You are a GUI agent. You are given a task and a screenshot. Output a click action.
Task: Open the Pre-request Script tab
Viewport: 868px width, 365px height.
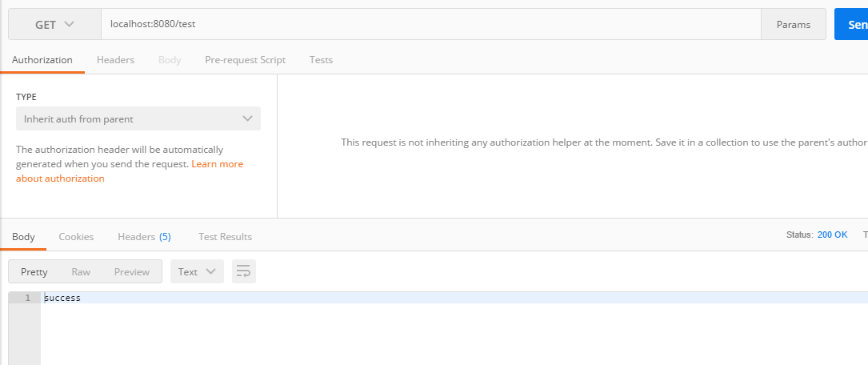pyautogui.click(x=246, y=60)
